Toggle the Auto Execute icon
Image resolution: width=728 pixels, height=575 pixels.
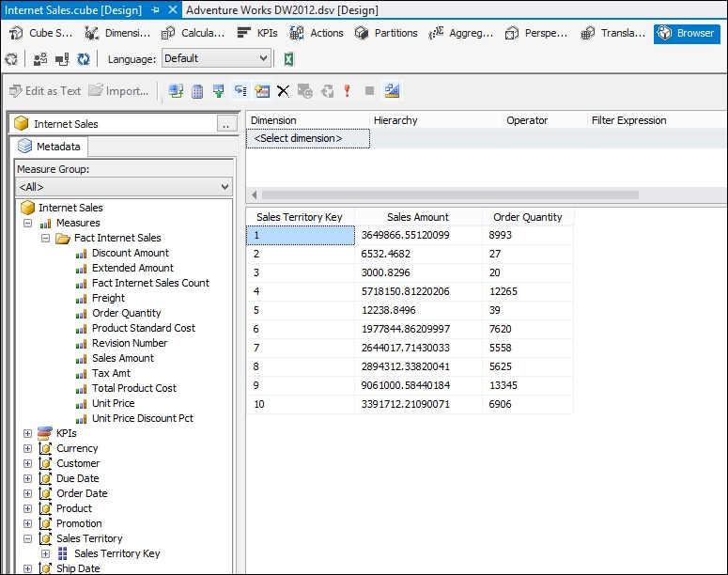[x=240, y=91]
